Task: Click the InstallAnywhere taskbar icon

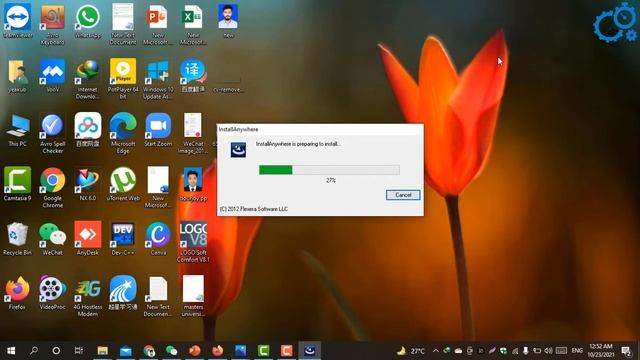Action: click(309, 351)
